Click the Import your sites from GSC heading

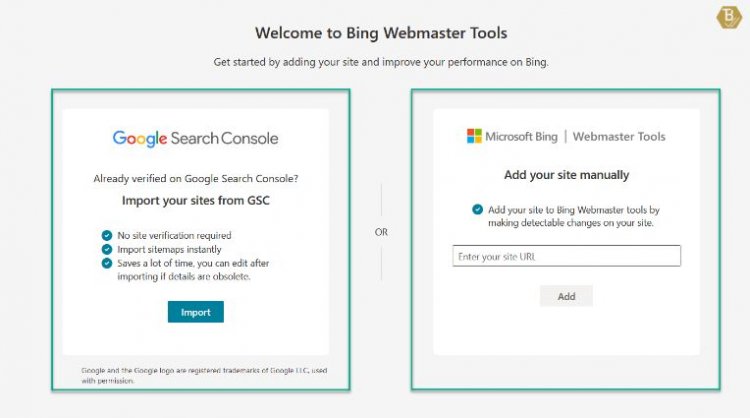pyautogui.click(x=196, y=200)
